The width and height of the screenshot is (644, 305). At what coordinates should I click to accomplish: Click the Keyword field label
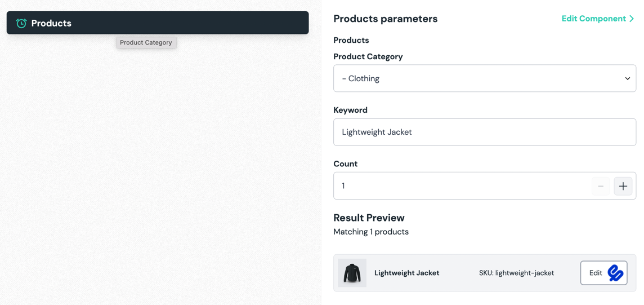pos(350,110)
